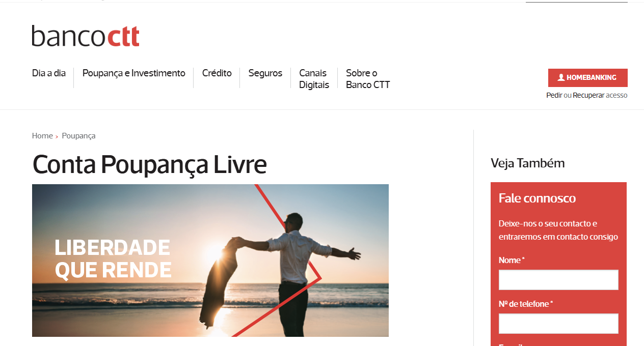Screen dimensions: 644x346
Task: Click the user icon in Homebanking button
Action: click(x=561, y=78)
